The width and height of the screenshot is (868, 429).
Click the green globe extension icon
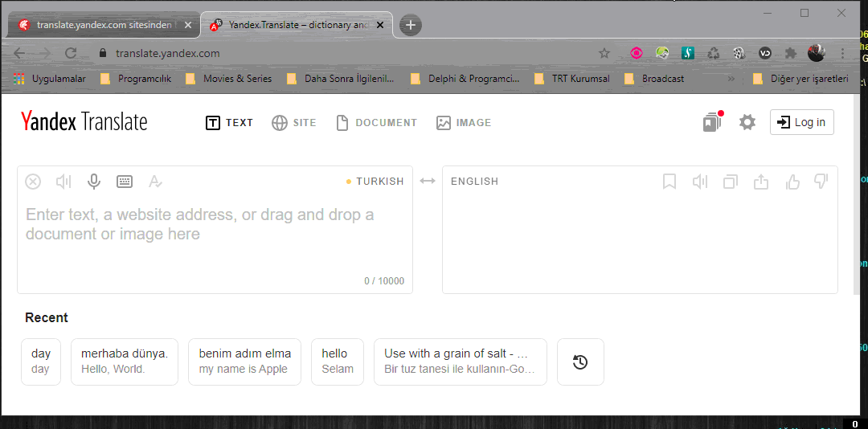pos(662,53)
